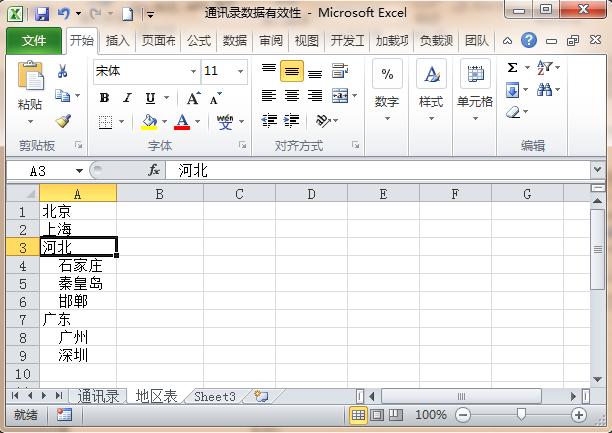The width and height of the screenshot is (612, 433).
Task: Toggle Underline formatting
Action: click(x=150, y=98)
